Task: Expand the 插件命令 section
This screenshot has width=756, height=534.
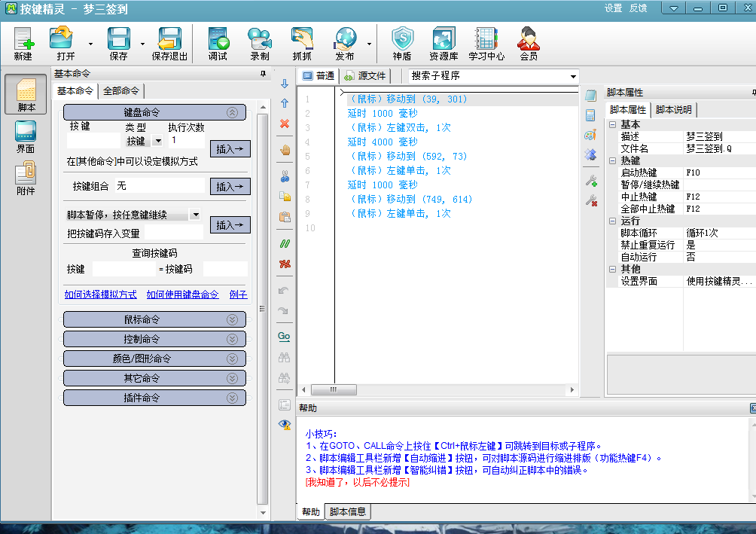Action: coord(233,398)
